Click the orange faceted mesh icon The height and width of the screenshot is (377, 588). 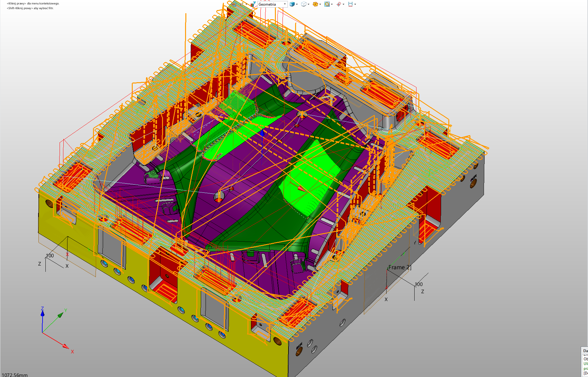click(x=315, y=4)
